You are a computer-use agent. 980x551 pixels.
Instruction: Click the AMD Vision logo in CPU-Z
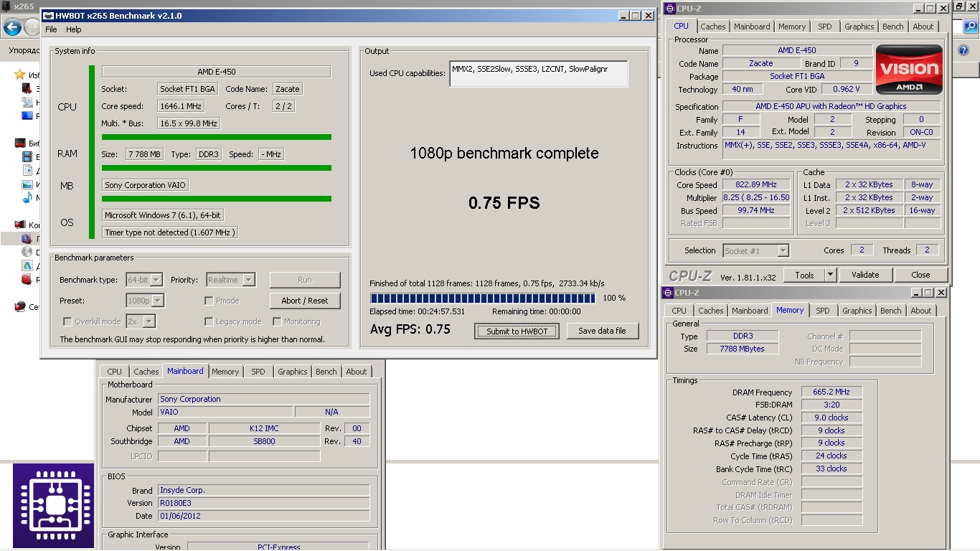click(x=909, y=70)
